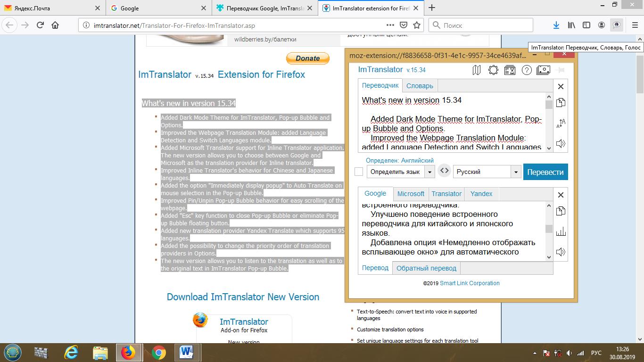Open page actions three-dot menu
The height and width of the screenshot is (362, 644).
click(x=390, y=25)
